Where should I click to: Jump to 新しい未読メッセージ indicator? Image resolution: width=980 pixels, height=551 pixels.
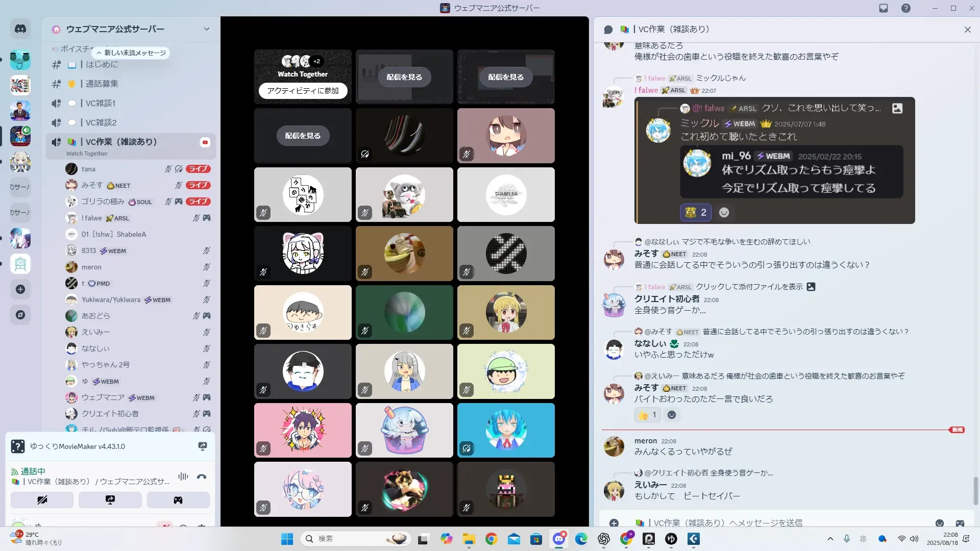(131, 53)
